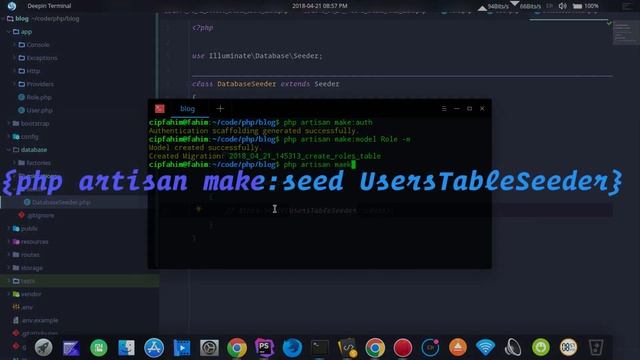Launch the movie player icon in dock

182,348
